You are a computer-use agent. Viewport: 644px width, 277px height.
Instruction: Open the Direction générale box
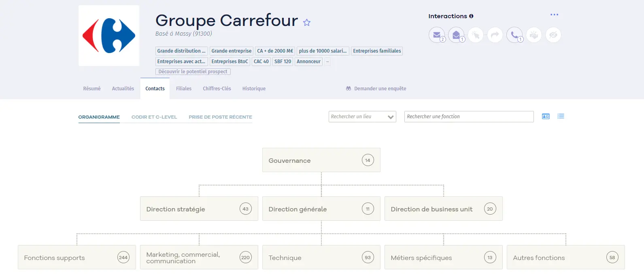pyautogui.click(x=321, y=209)
